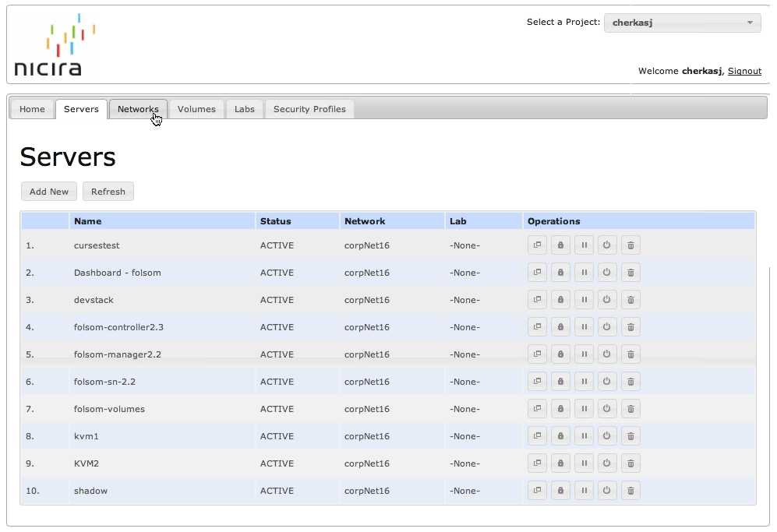Switch to the Networks tab
The height and width of the screenshot is (532, 777).
click(138, 109)
